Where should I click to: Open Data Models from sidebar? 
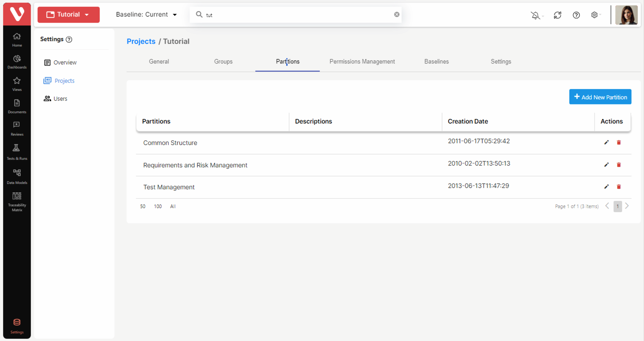[17, 176]
